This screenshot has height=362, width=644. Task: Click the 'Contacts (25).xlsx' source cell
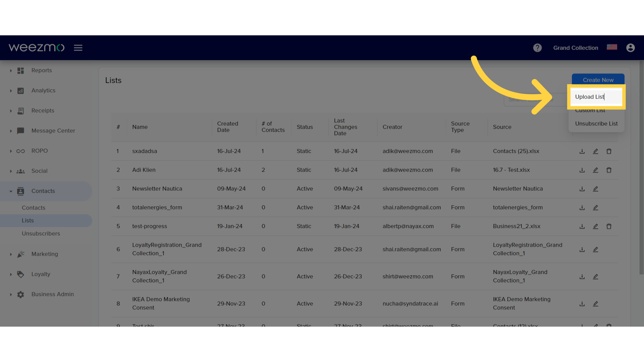coord(516,151)
